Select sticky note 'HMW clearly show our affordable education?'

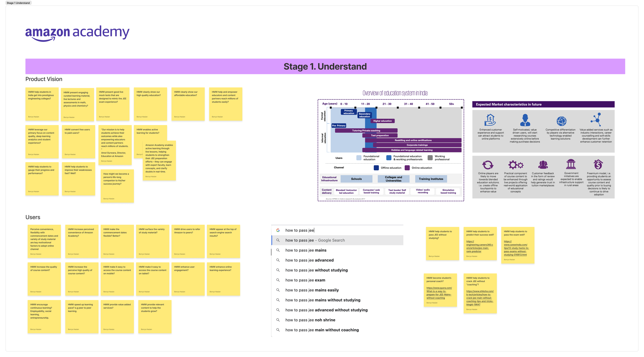point(188,104)
